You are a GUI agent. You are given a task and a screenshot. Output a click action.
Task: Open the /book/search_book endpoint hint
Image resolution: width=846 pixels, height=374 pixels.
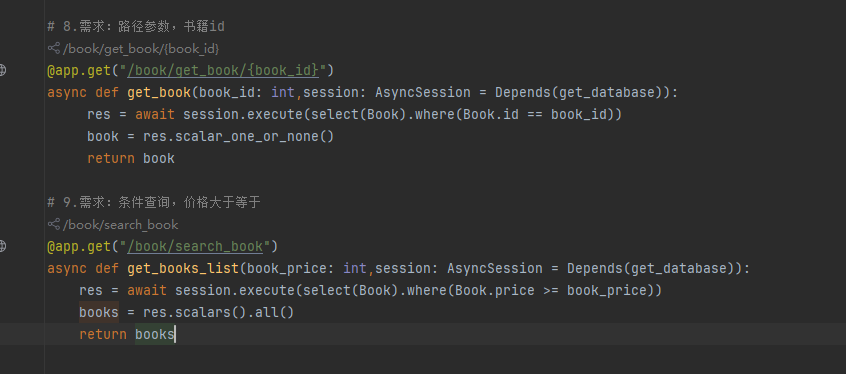[120, 225]
